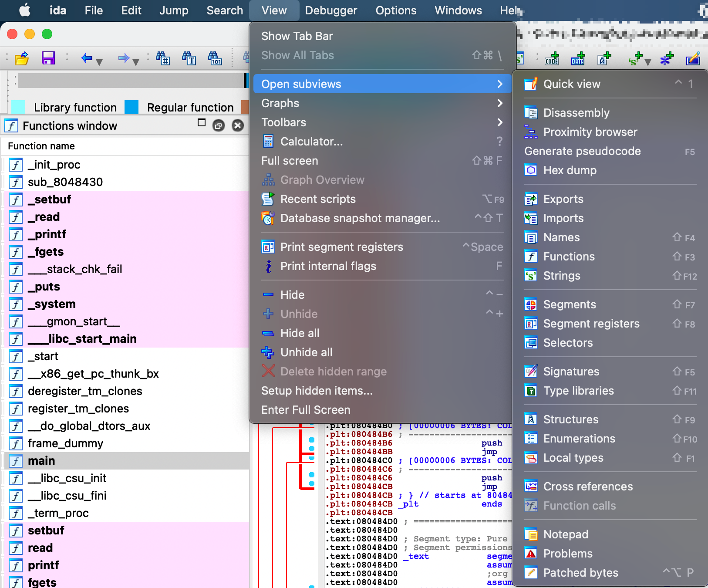The width and height of the screenshot is (708, 588).
Task: Open the Options menu
Action: (396, 10)
